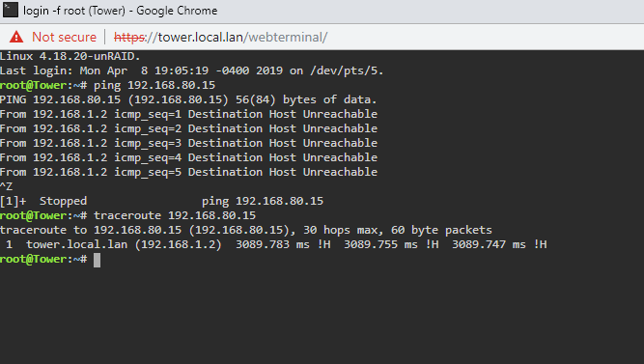Click the "Linux 4.18.20-unRAID." banner line

click(70, 56)
